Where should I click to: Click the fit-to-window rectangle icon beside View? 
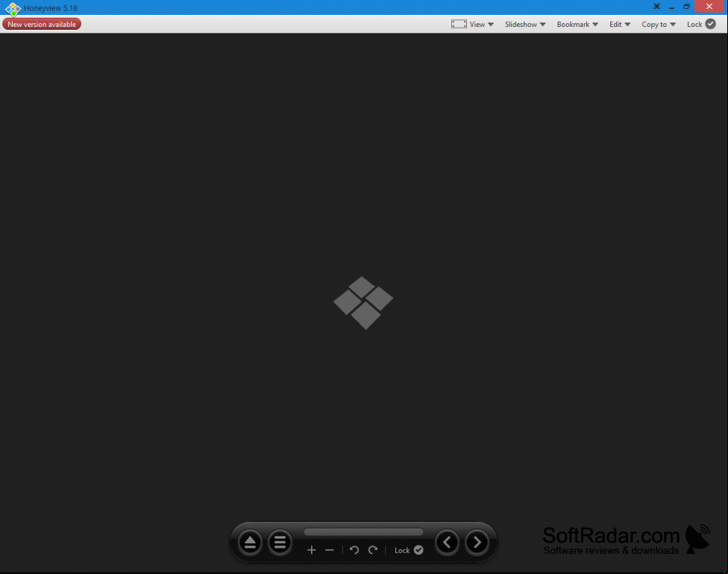pyautogui.click(x=459, y=24)
